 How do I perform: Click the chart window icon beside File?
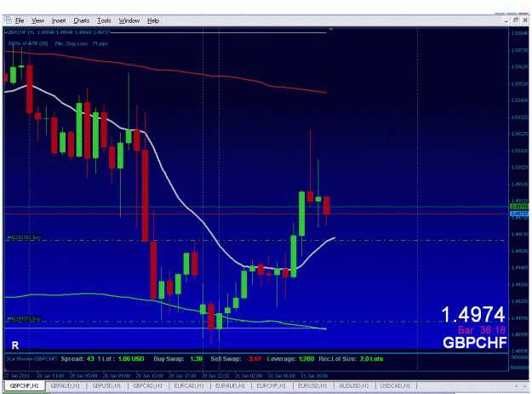tap(9, 20)
